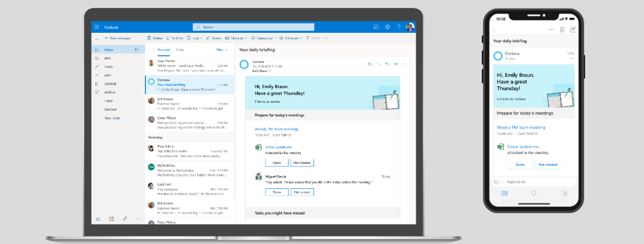Tap Weekly PM team meeting link on phone

point(520,127)
